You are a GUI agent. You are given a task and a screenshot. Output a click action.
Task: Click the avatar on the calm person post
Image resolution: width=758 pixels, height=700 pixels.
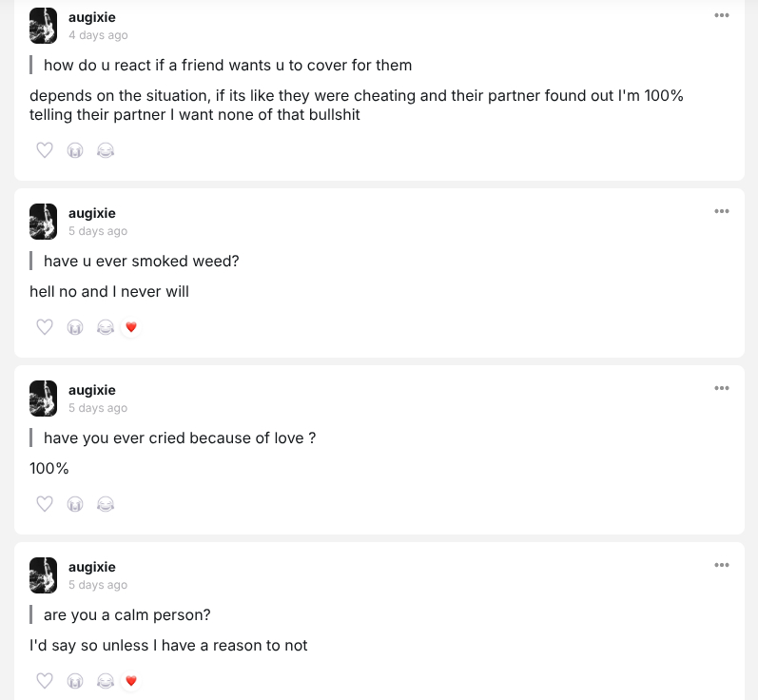(x=44, y=574)
